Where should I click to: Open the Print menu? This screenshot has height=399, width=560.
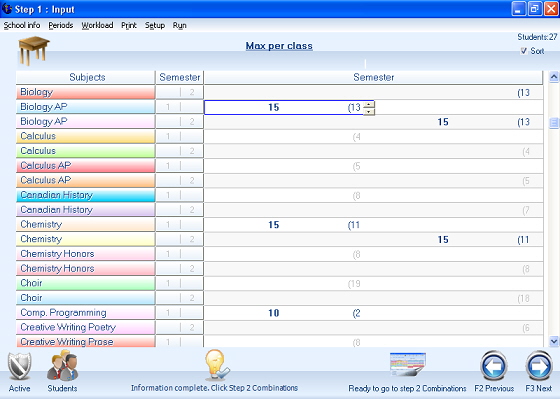129,25
